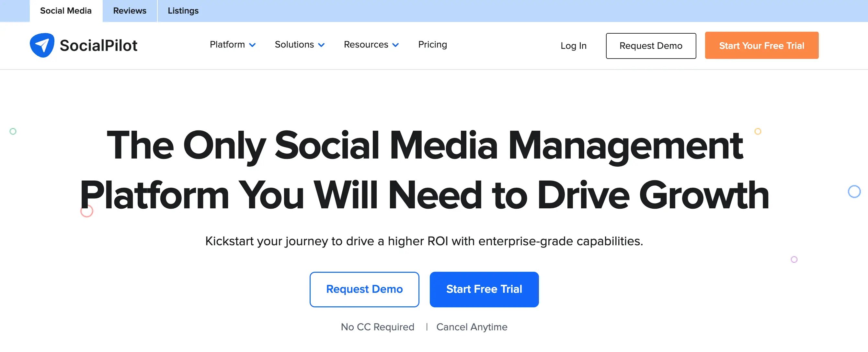Expand the Resources dropdown chevron

click(x=395, y=45)
